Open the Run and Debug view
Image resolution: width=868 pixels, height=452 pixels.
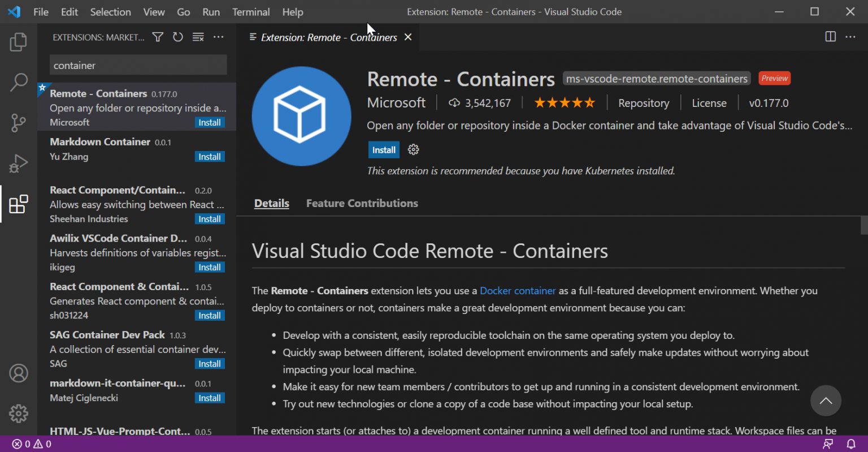click(x=19, y=163)
